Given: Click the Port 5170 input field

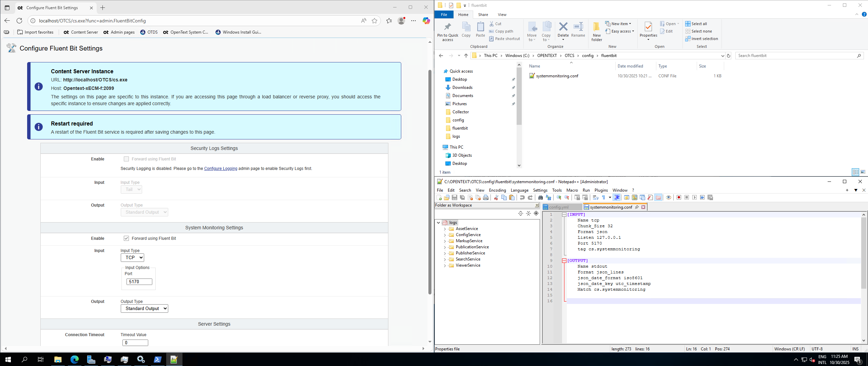Looking at the screenshot, I should pyautogui.click(x=139, y=282).
